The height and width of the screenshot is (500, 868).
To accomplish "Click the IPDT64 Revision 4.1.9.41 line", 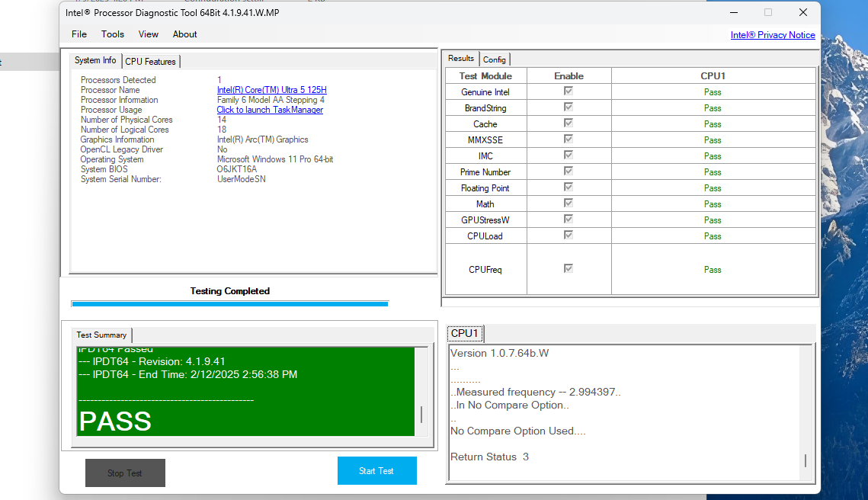I will coord(152,361).
